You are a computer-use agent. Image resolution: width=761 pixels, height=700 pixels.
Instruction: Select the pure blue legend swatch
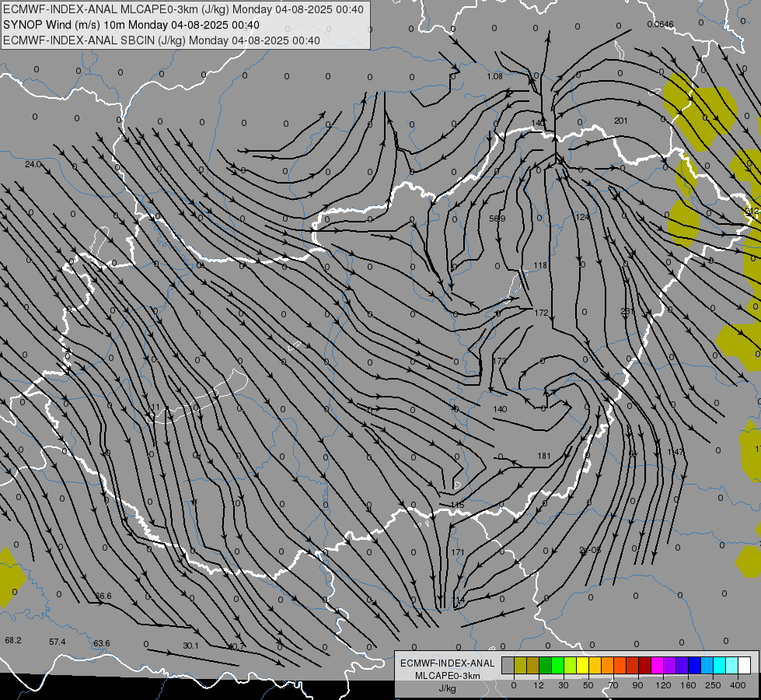(x=694, y=665)
